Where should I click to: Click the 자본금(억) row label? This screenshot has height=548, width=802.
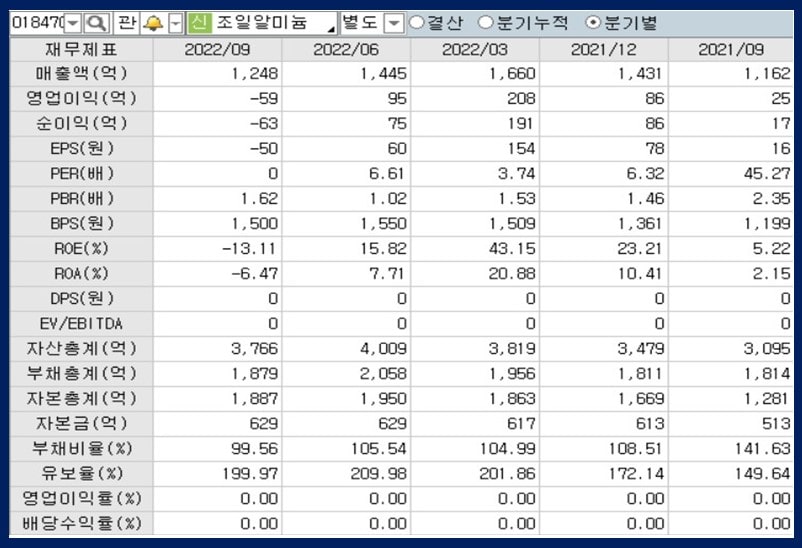[81, 424]
